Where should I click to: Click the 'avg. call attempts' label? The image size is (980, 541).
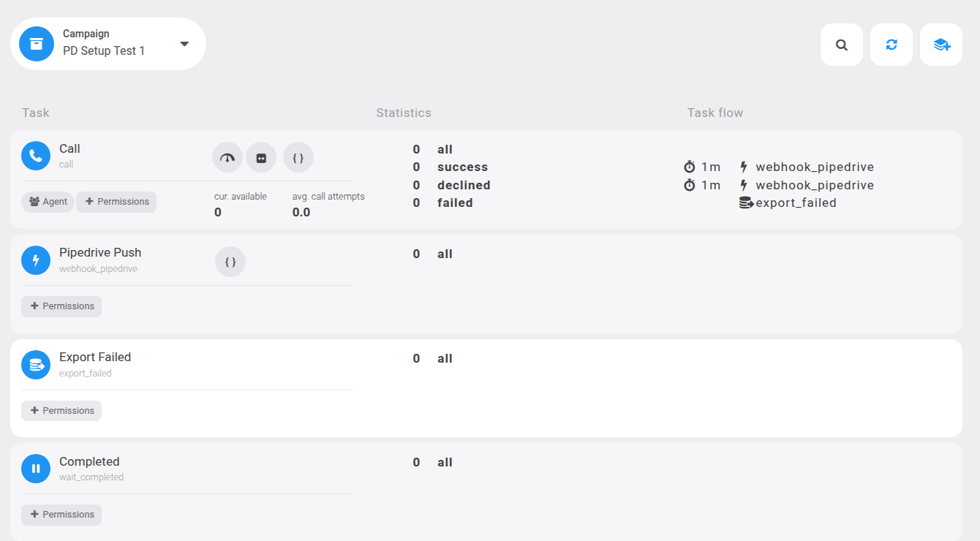[328, 197]
